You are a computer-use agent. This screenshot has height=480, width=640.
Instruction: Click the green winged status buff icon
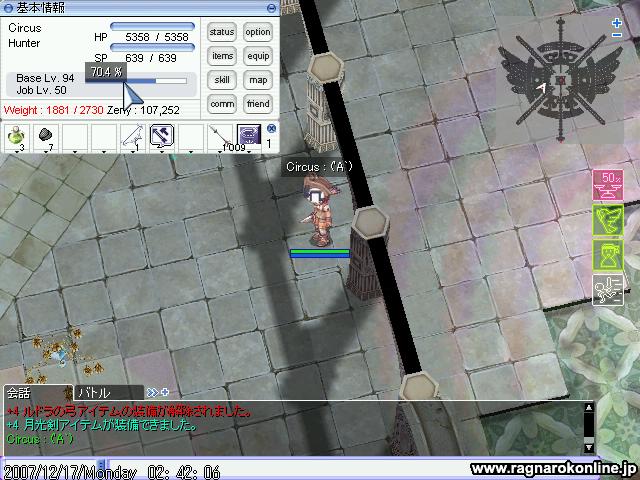click(x=608, y=220)
